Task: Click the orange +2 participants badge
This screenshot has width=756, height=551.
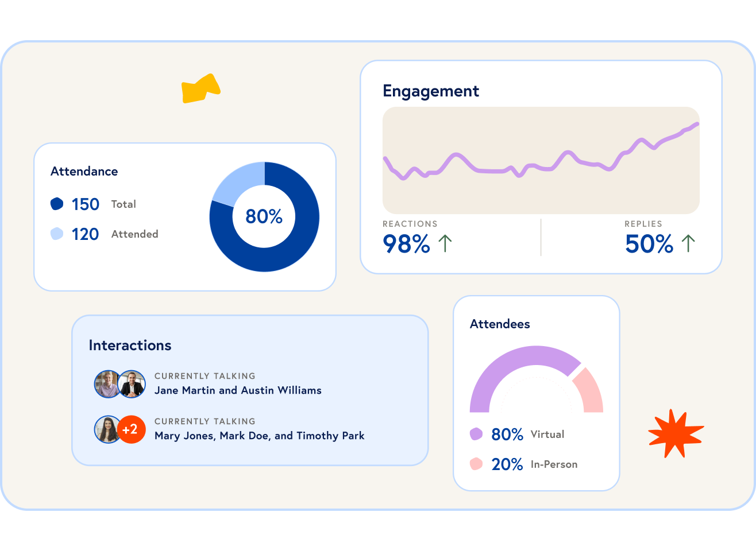Action: click(x=131, y=429)
